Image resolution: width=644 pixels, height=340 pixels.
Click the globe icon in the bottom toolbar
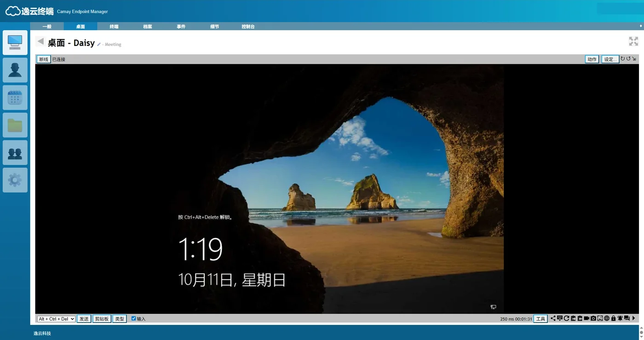coord(607,318)
